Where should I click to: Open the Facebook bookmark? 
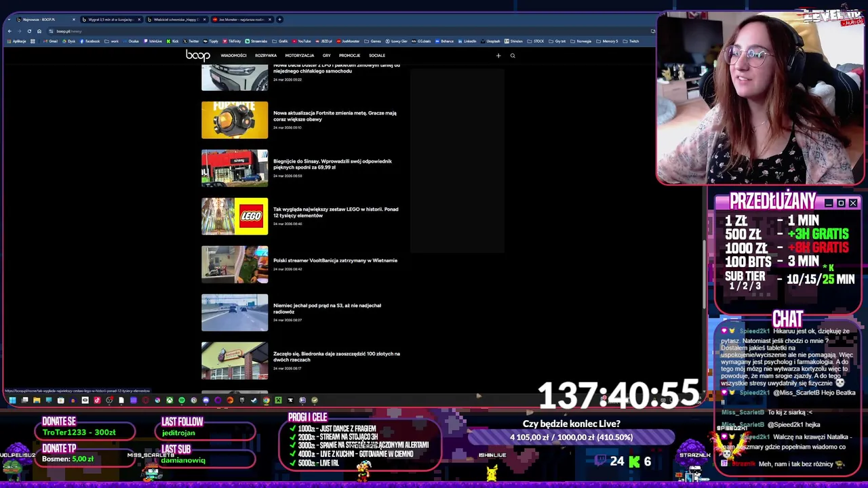[90, 41]
